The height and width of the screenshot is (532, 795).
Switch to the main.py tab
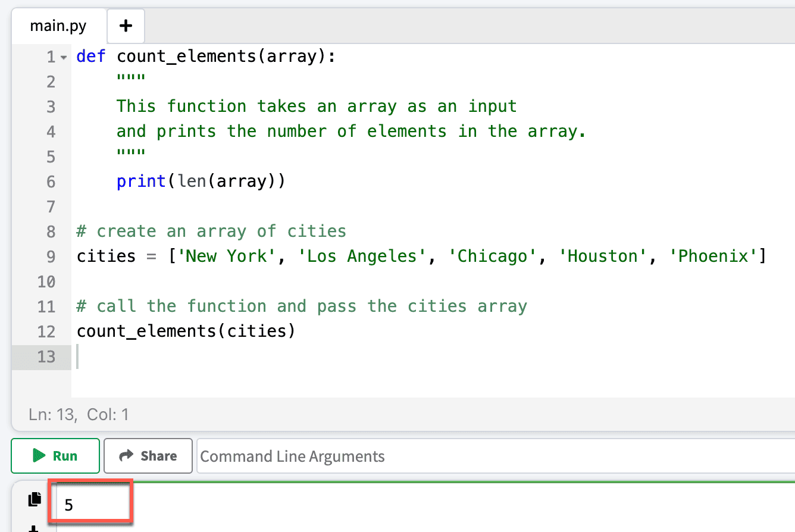click(58, 25)
